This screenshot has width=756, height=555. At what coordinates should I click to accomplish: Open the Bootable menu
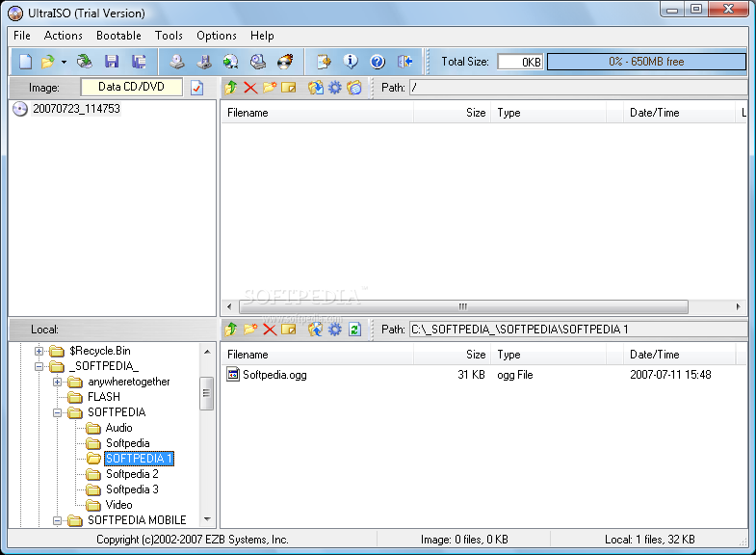(118, 36)
